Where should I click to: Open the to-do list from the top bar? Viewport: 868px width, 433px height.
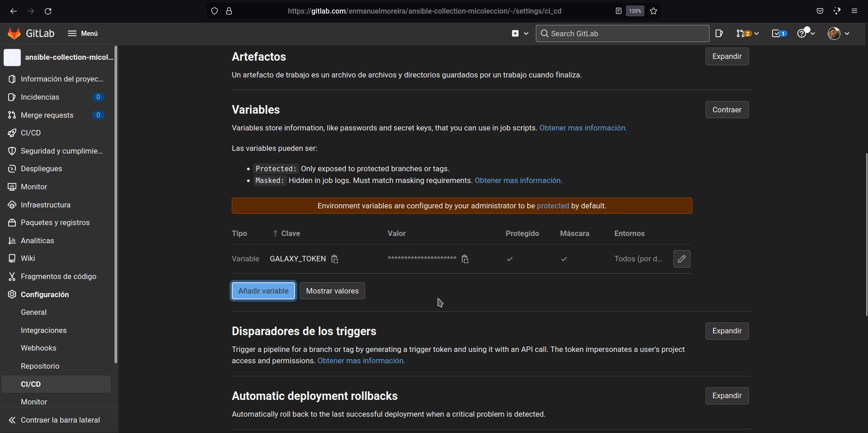click(x=777, y=33)
